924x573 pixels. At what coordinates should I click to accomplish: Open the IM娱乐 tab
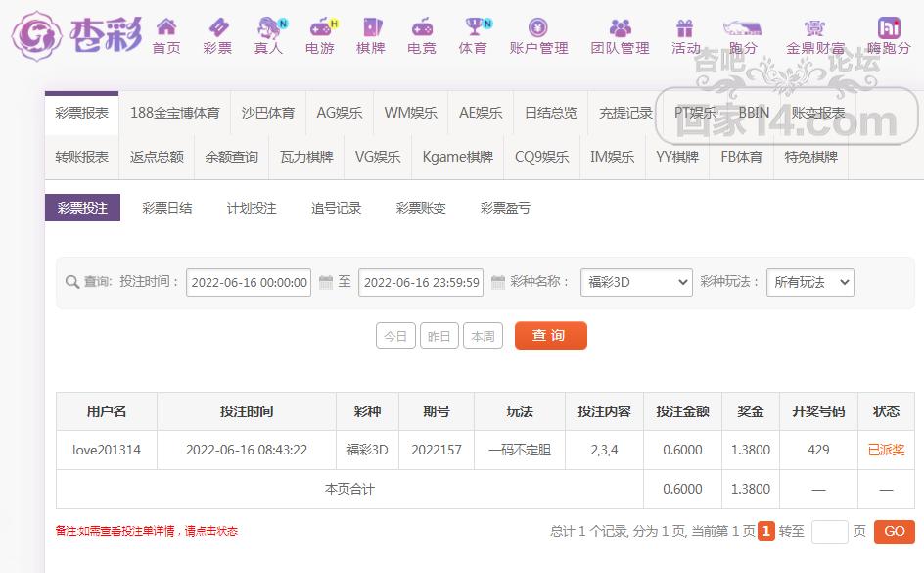[613, 157]
